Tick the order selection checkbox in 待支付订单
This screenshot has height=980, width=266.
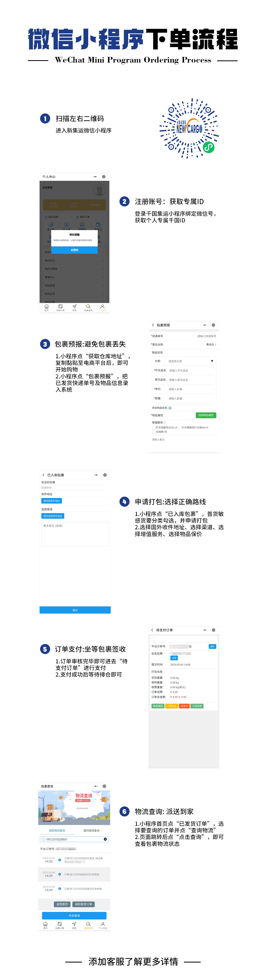coord(153,639)
